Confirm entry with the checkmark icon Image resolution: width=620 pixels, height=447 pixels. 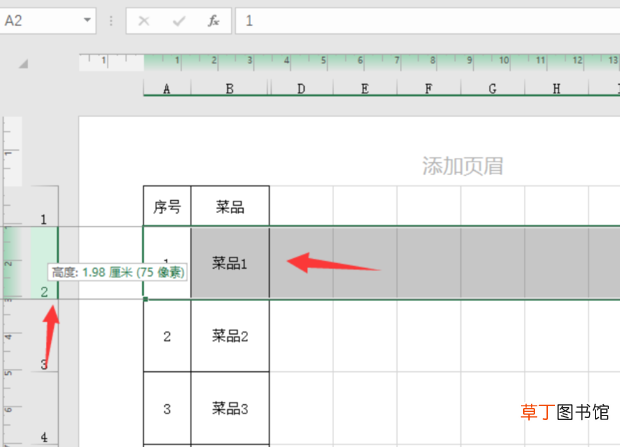click(x=179, y=21)
